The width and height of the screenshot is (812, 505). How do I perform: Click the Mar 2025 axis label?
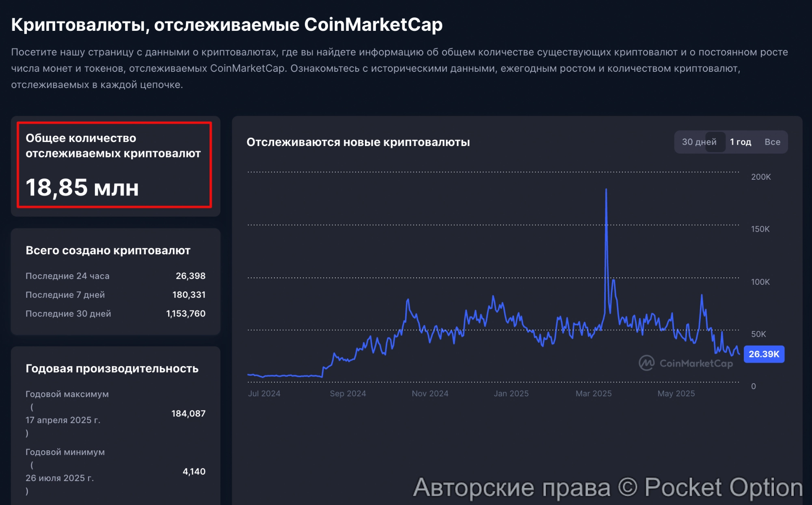click(x=593, y=393)
